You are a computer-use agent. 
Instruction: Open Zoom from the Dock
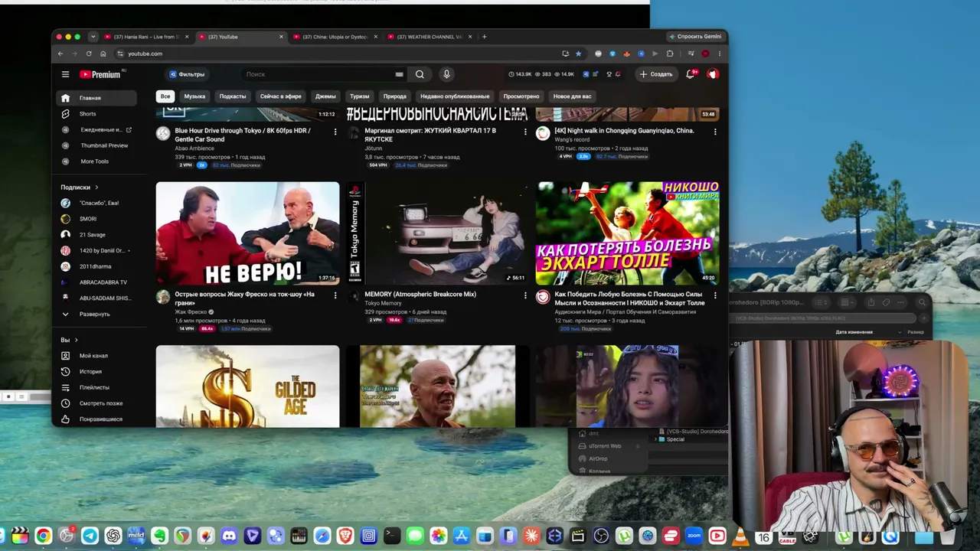click(694, 536)
